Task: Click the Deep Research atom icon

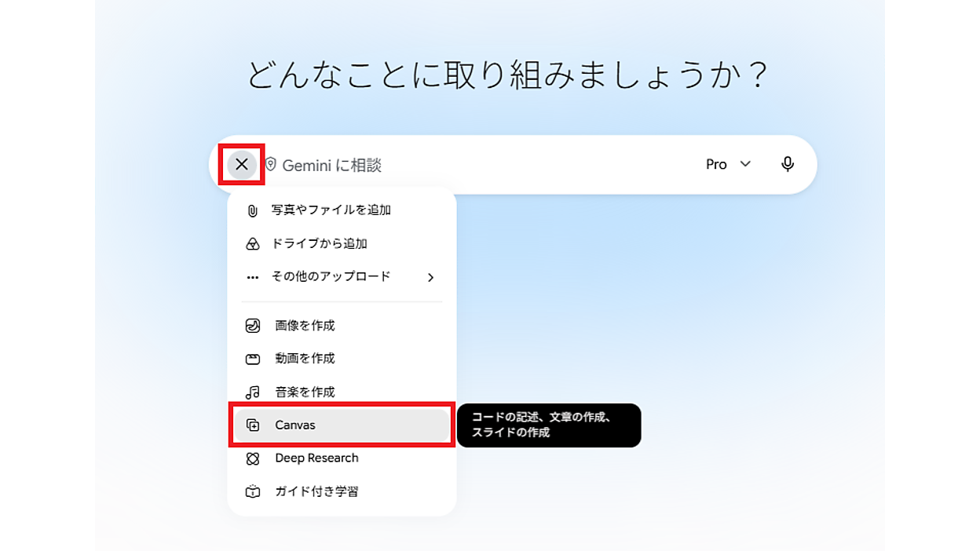Action: coord(253,458)
